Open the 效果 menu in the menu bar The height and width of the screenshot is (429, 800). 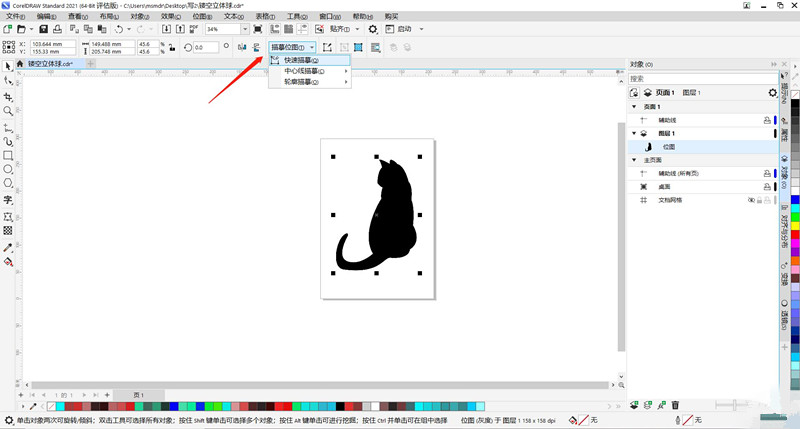tap(169, 17)
